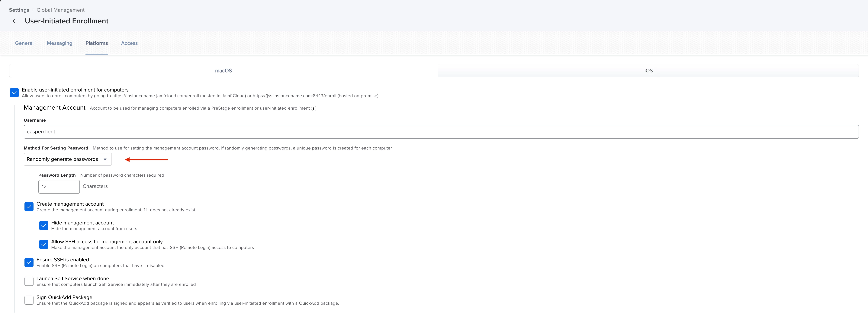Viewport: 868px width, 328px height.
Task: Open the Access tab
Action: click(x=129, y=43)
